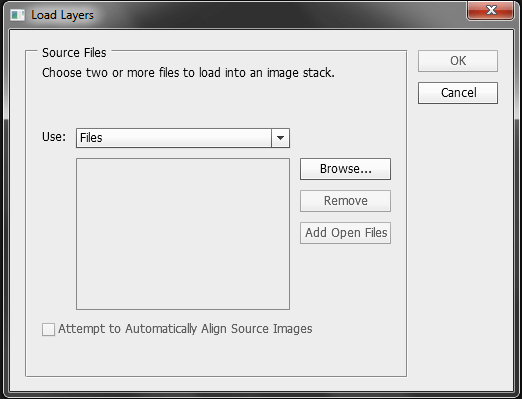Image resolution: width=522 pixels, height=399 pixels.
Task: Click the Load Layers title bar text
Action: point(62,15)
